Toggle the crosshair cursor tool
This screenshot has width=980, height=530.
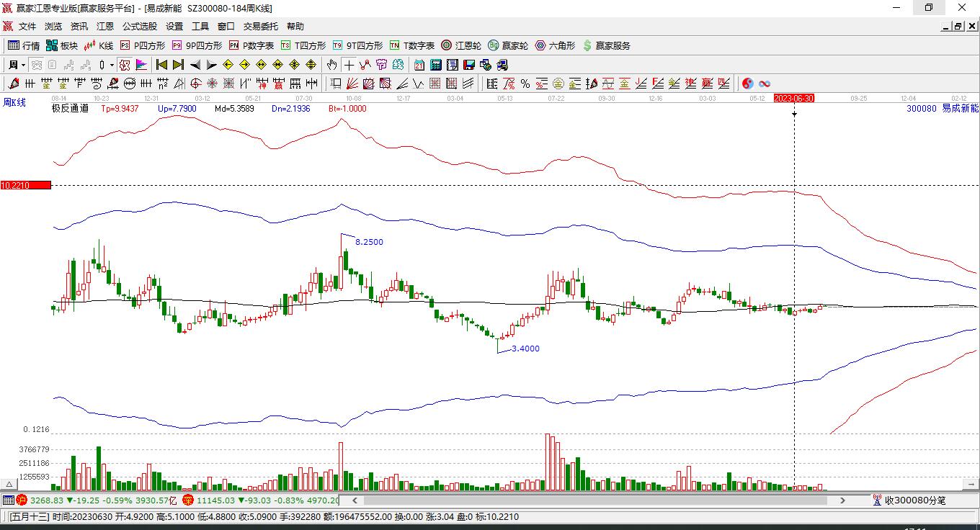[x=349, y=65]
